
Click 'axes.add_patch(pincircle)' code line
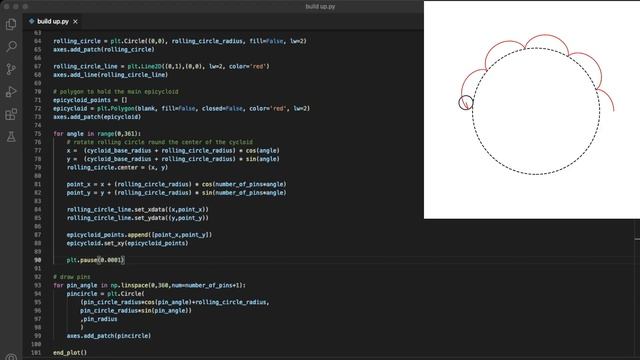[109, 336]
